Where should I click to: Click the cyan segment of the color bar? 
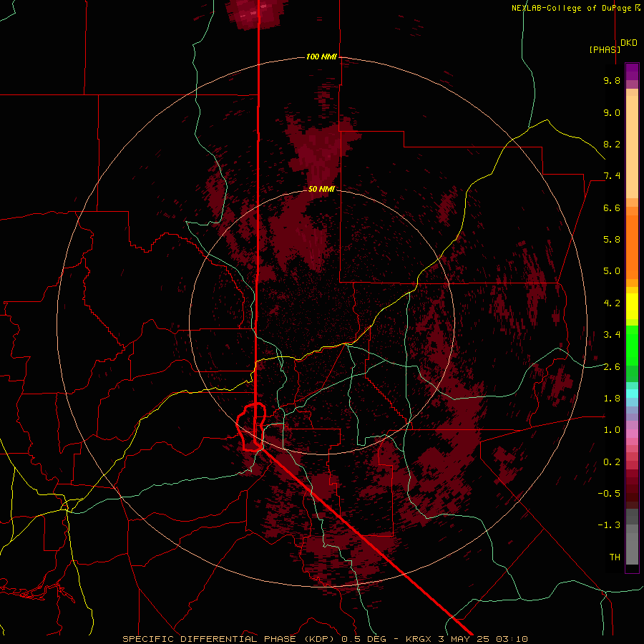point(632,393)
